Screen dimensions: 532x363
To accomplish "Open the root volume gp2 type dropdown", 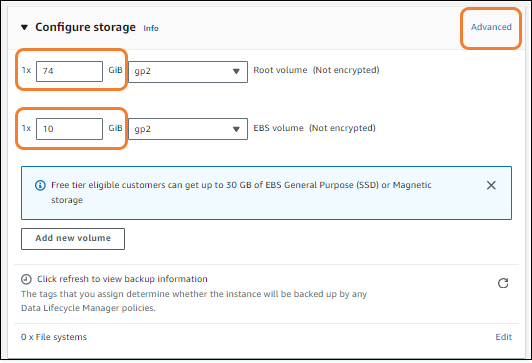I will tap(188, 72).
